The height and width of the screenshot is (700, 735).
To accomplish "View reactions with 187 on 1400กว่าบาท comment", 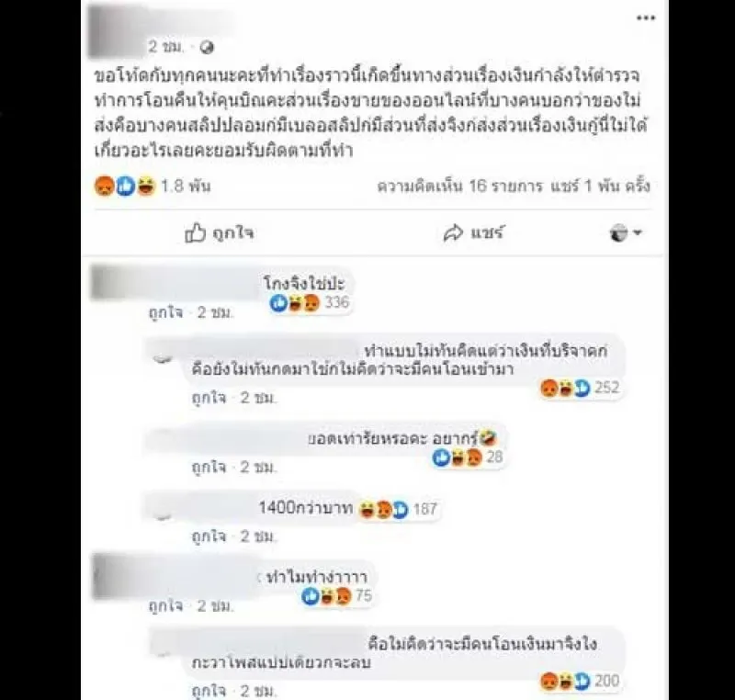I will [x=399, y=509].
